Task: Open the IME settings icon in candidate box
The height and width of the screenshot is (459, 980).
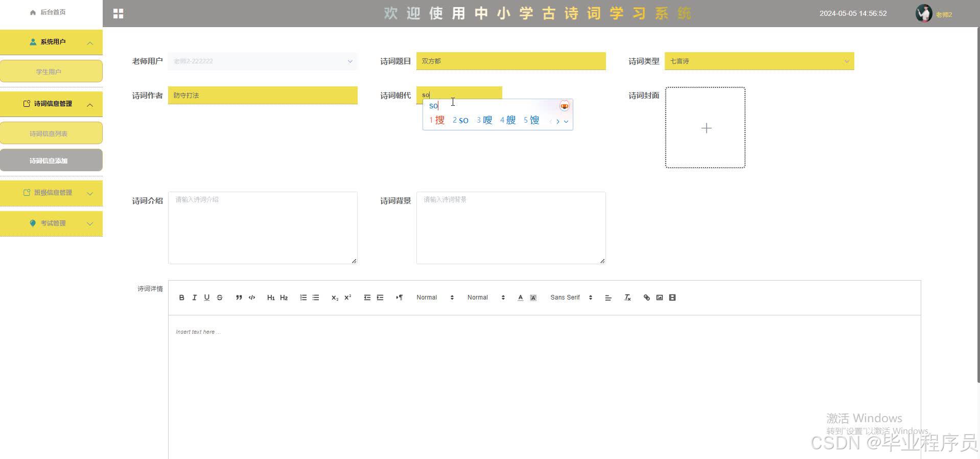Action: pos(564,106)
